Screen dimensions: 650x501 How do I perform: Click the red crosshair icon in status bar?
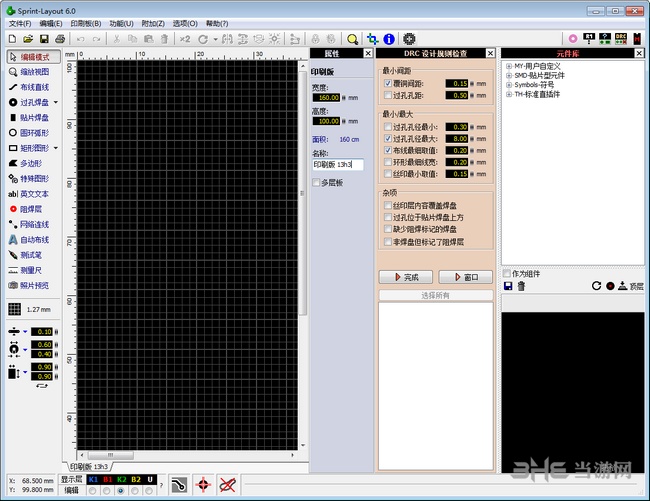click(203, 485)
